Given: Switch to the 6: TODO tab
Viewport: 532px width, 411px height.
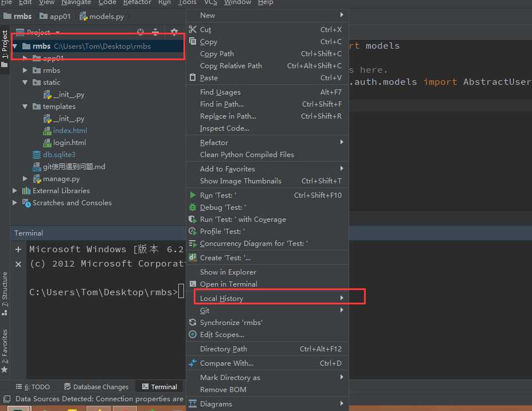Looking at the screenshot, I should (33, 386).
